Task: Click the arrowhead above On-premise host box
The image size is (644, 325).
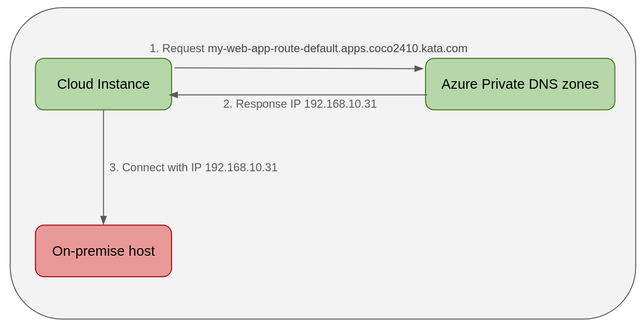Action: [103, 220]
